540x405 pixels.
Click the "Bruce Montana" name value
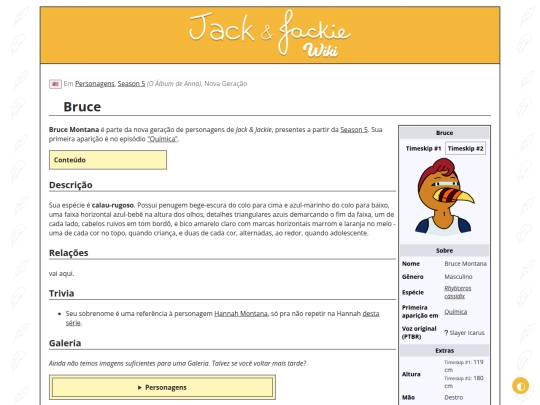tap(465, 264)
